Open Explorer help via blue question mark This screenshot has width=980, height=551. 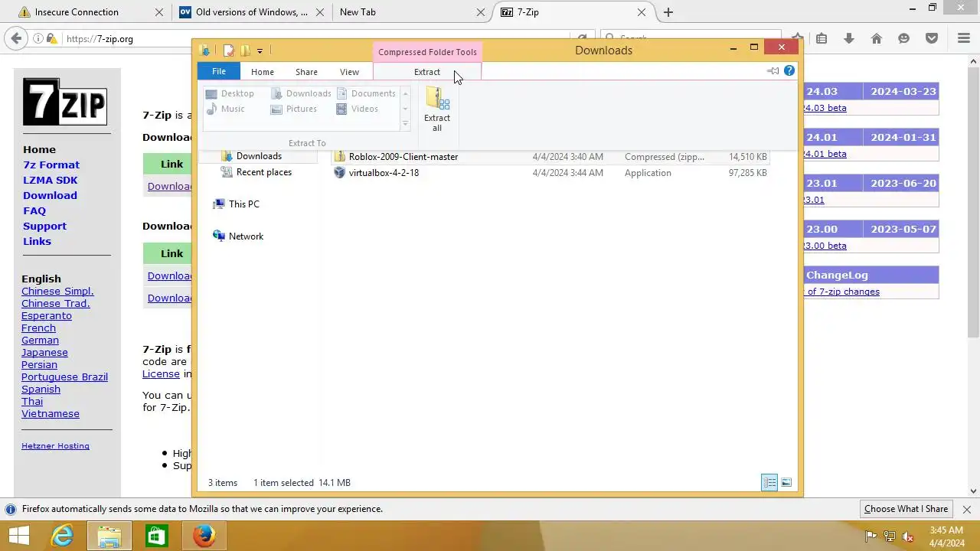(x=789, y=71)
